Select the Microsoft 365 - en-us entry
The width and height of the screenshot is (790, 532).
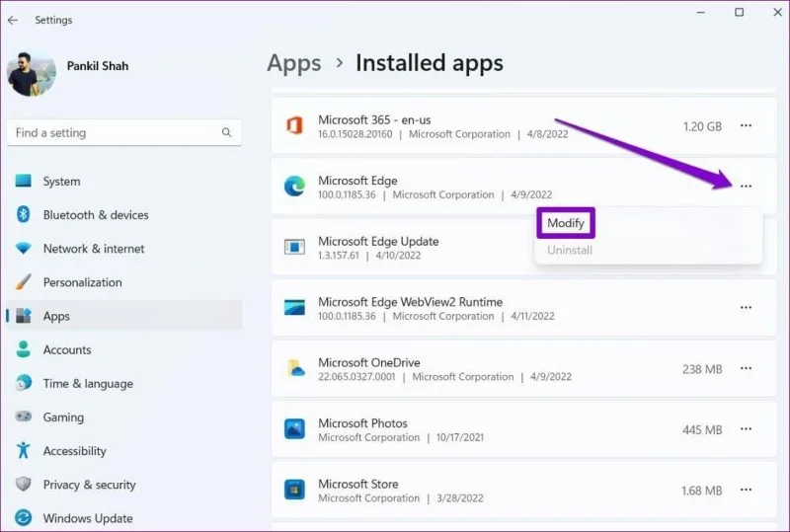(524, 126)
